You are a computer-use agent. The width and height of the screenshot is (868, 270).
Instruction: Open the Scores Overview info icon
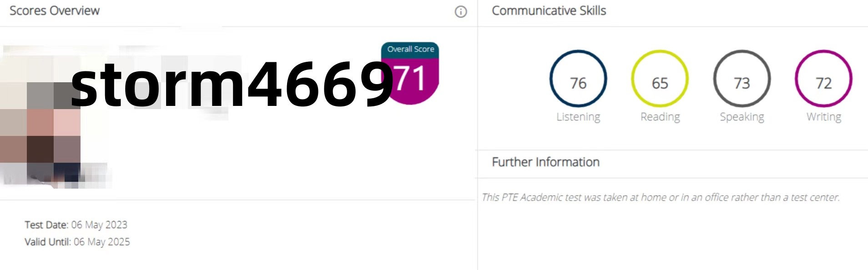(x=460, y=12)
